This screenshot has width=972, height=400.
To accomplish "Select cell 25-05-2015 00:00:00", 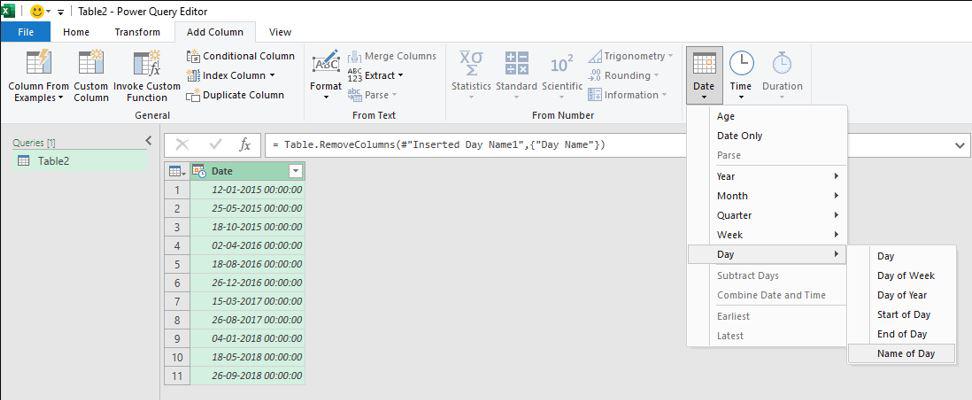I will [248, 208].
